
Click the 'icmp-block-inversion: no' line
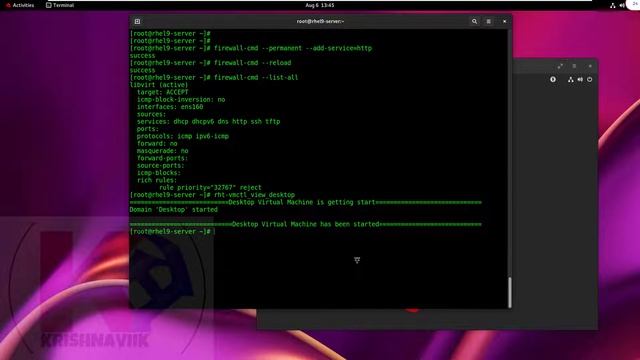coord(181,100)
